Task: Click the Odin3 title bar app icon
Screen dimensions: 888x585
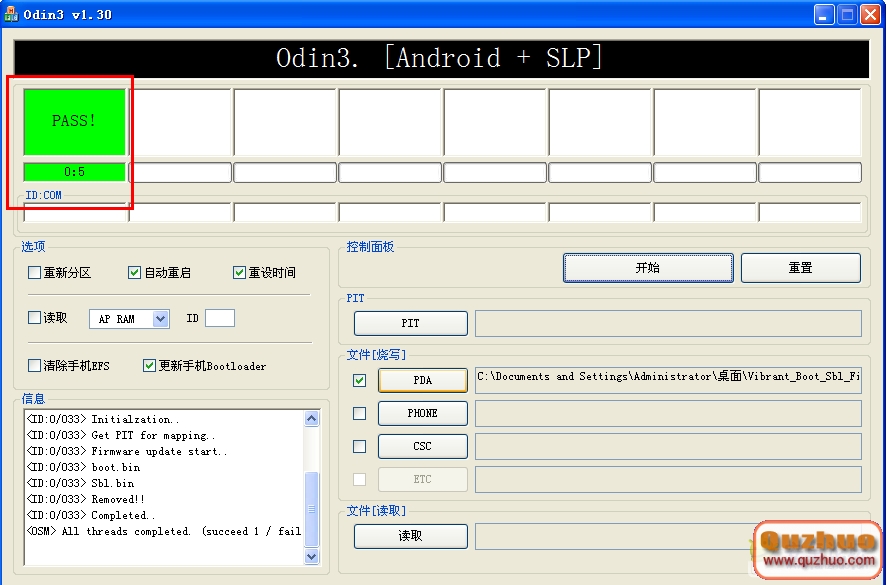Action: point(11,14)
